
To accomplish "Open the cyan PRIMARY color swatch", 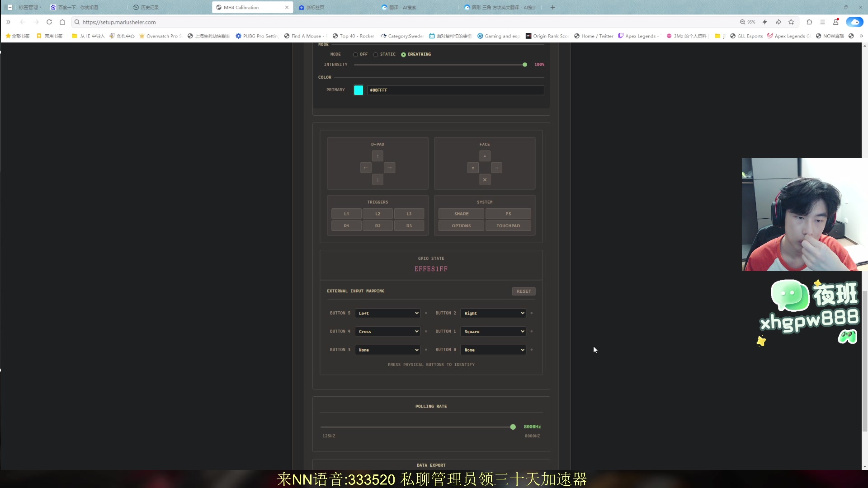I will coord(358,90).
